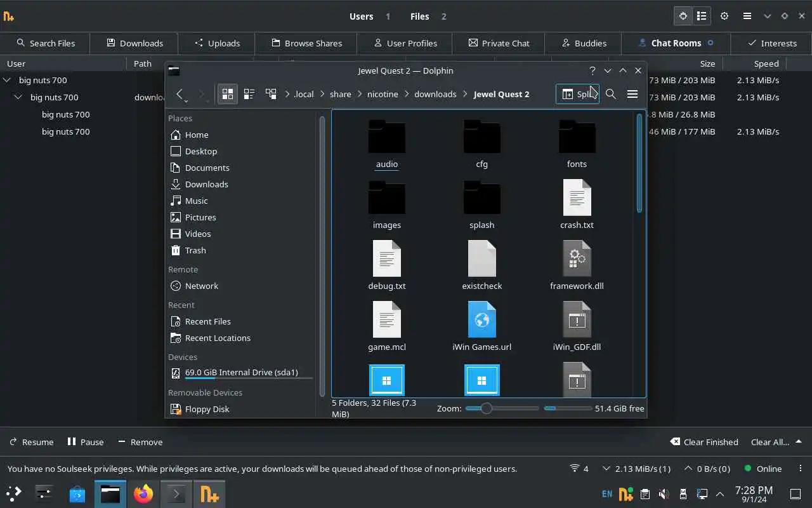The height and width of the screenshot is (508, 812).
Task: Click the Dolphin file view scrollbar
Action: [639, 164]
